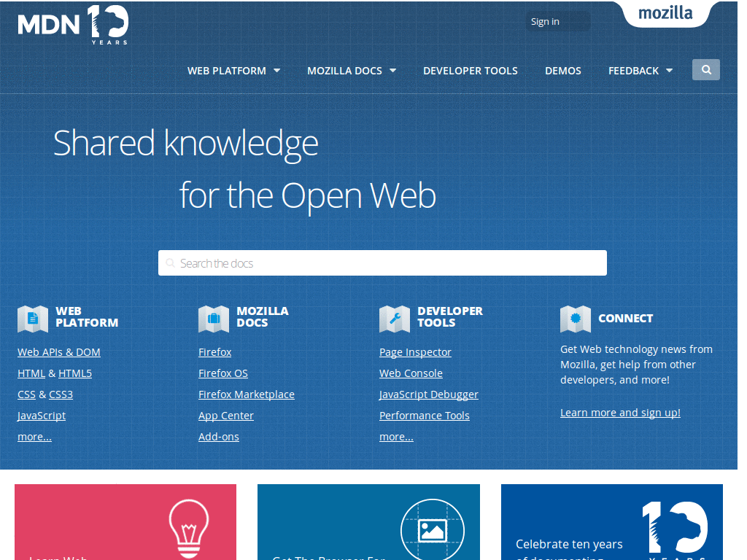Click the CONNECT section heading
Screen dimensions: 747x560
625,318
